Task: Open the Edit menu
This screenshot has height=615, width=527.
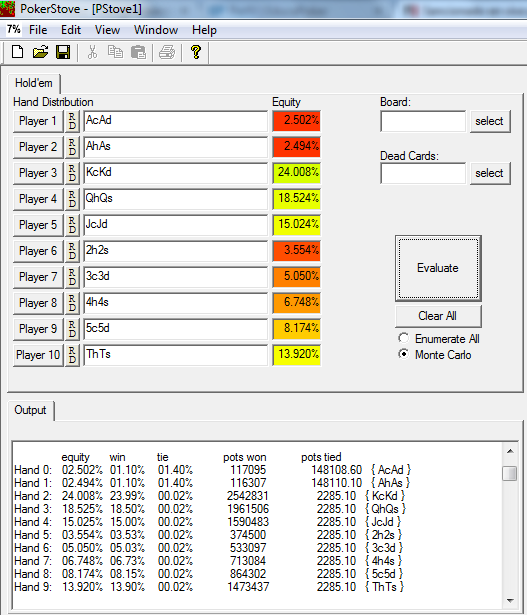Action: (x=71, y=30)
